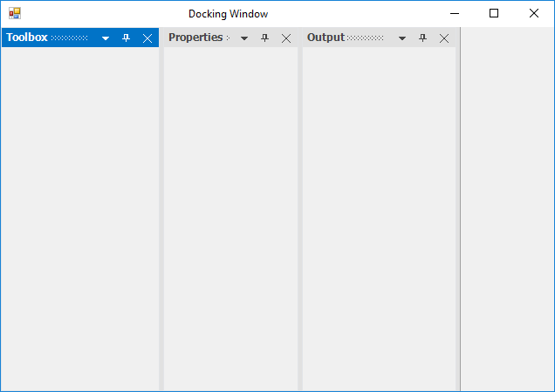
Task: Click the Toolbox caption dotted grip
Action: [70, 38]
